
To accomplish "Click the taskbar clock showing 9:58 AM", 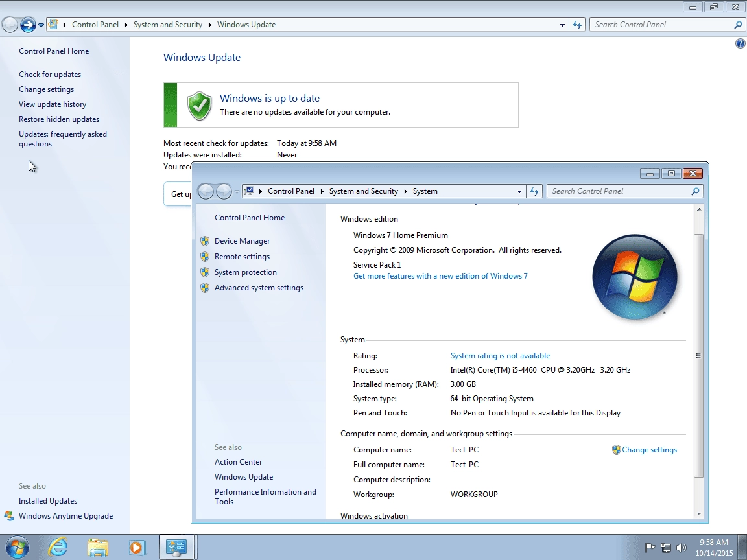I will click(714, 548).
